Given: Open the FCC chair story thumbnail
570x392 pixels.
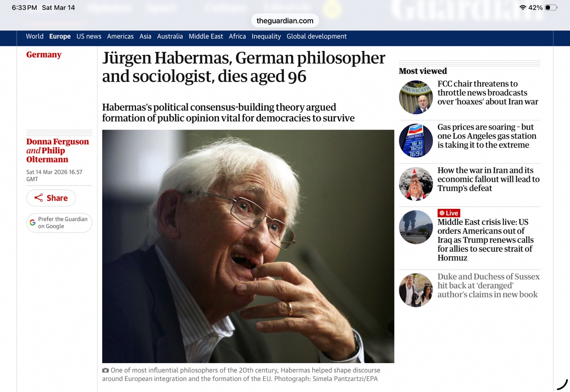Looking at the screenshot, I should tap(416, 97).
